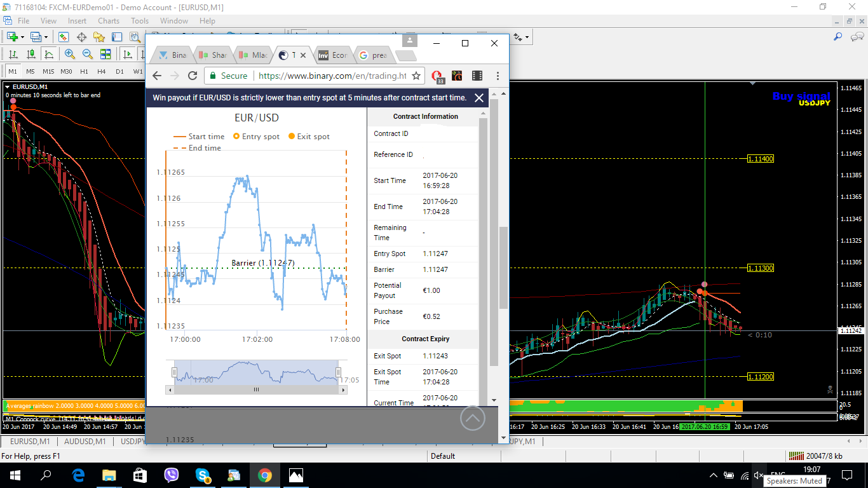Click the Zoom In magnifier icon

coord(69,54)
